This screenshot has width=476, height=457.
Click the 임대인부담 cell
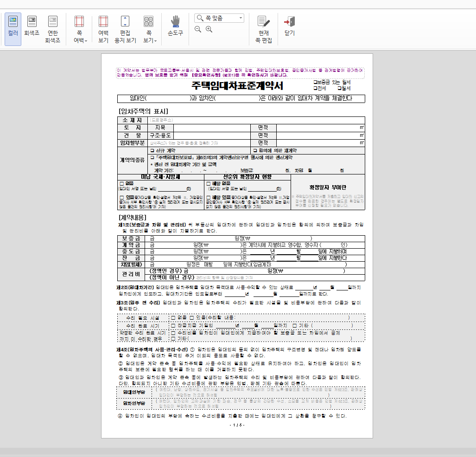click(134, 393)
